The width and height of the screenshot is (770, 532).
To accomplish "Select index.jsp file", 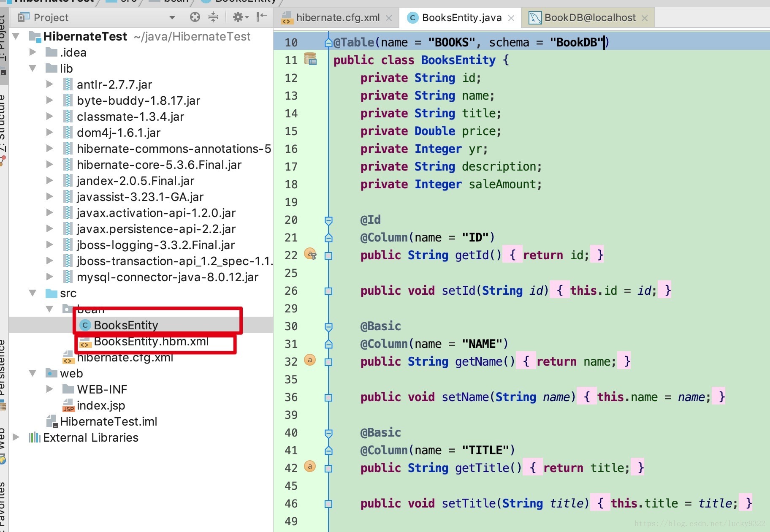I will pyautogui.click(x=101, y=405).
